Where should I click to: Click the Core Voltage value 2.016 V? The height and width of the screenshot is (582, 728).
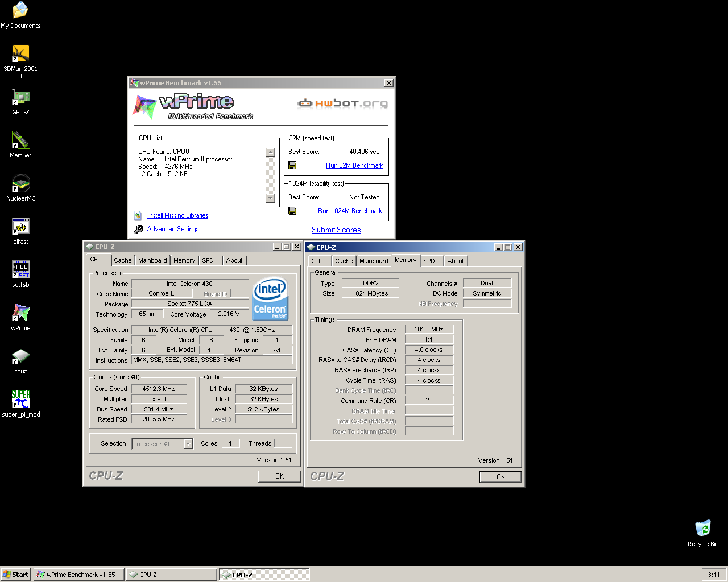pos(229,314)
